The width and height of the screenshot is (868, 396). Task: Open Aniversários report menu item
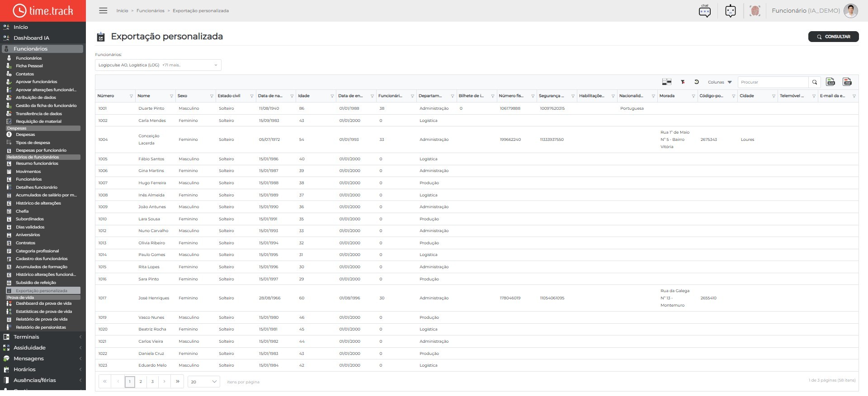(28, 235)
